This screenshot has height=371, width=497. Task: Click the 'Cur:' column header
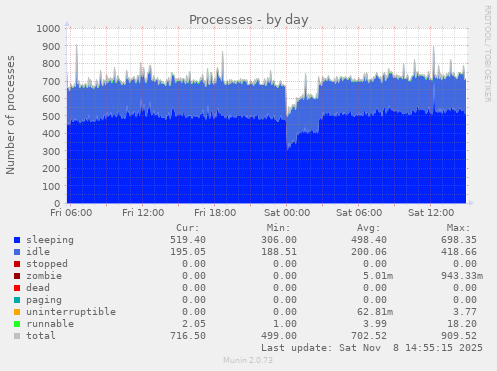point(188,228)
